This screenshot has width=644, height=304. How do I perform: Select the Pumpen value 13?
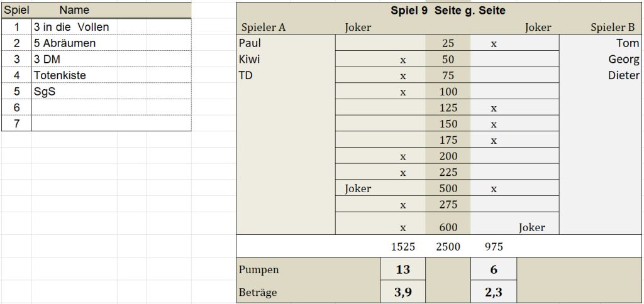[x=403, y=269]
